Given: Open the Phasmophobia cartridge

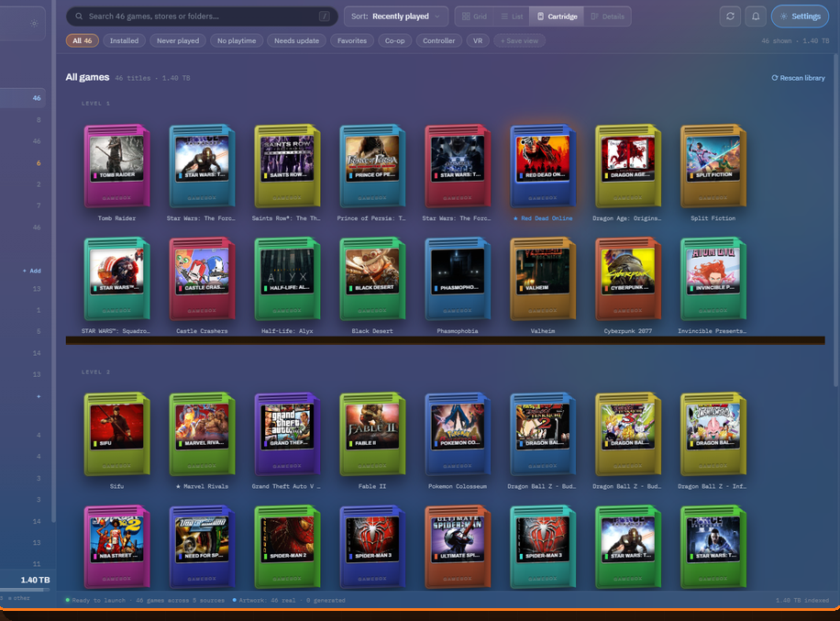Looking at the screenshot, I should pyautogui.click(x=458, y=279).
